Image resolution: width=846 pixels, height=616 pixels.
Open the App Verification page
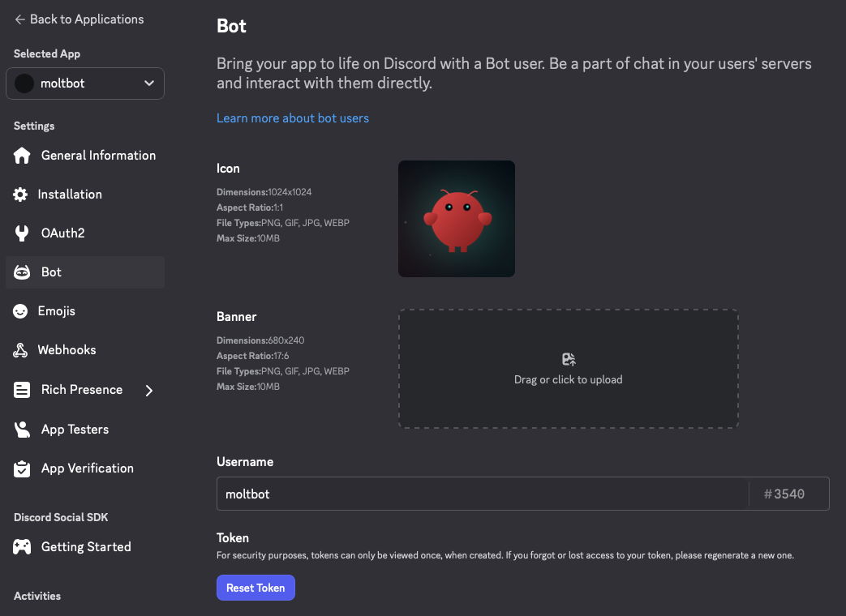(85, 468)
